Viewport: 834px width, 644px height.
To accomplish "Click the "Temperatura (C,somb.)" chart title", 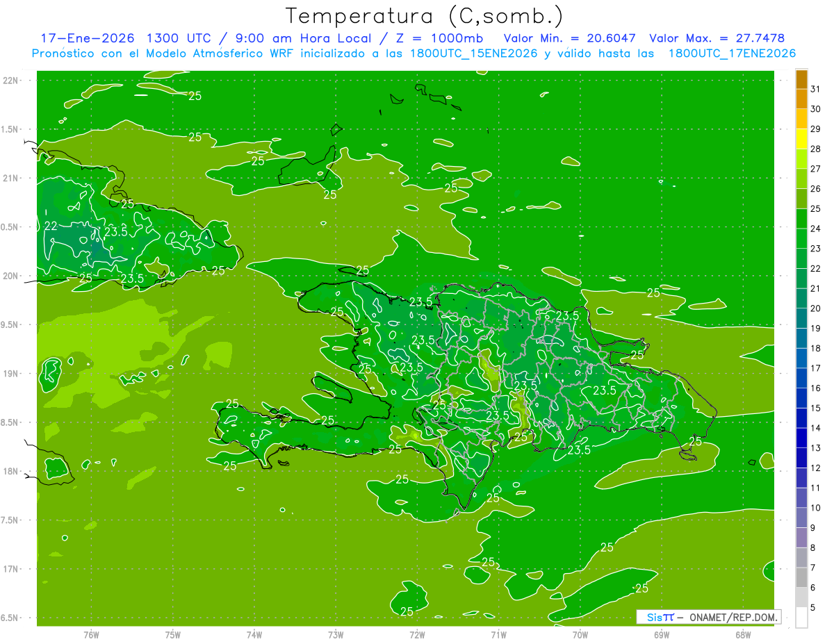I will (x=424, y=16).
